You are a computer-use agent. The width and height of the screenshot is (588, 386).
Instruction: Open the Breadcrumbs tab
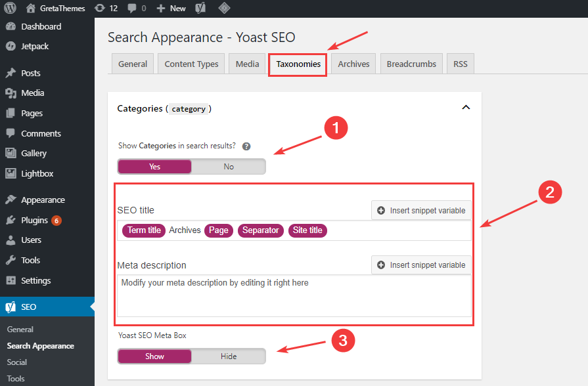tap(411, 64)
